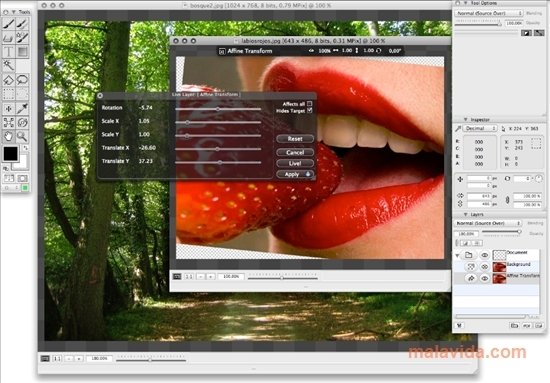Enable the Affects all checkbox
The width and height of the screenshot is (550, 383).
[309, 103]
